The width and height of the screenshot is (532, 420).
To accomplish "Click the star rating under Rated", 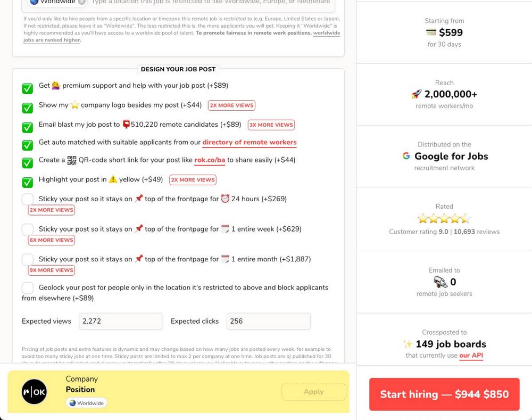I will coord(444,218).
